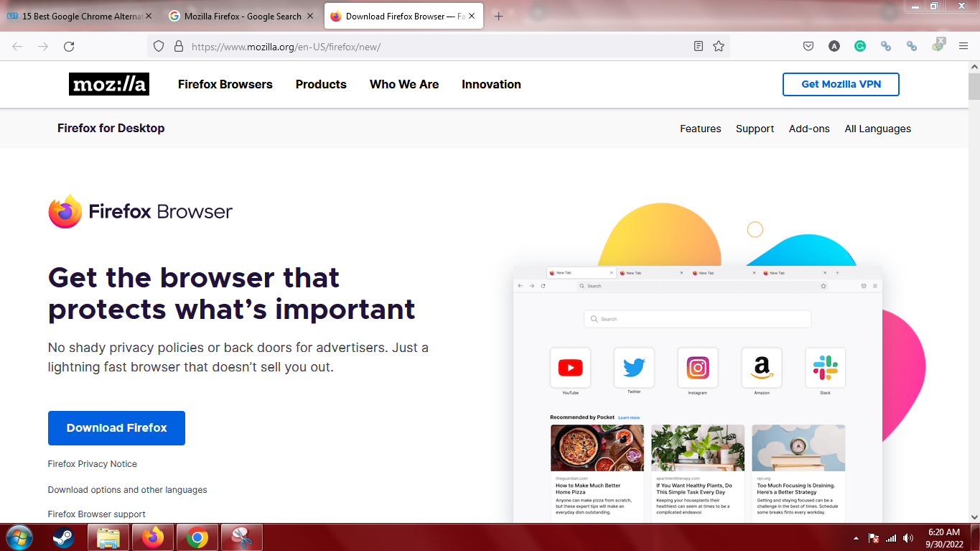The width and height of the screenshot is (980, 551).
Task: Open the dark circle 'A' extension icon
Action: point(834,46)
